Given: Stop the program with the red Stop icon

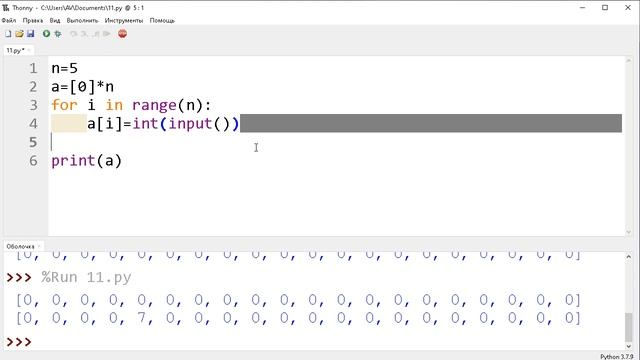Looking at the screenshot, I should [122, 34].
